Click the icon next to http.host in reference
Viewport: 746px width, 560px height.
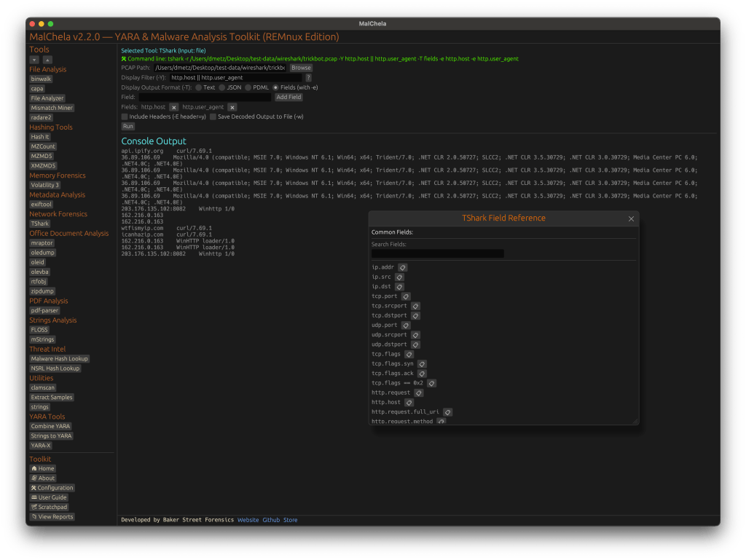pyautogui.click(x=409, y=402)
